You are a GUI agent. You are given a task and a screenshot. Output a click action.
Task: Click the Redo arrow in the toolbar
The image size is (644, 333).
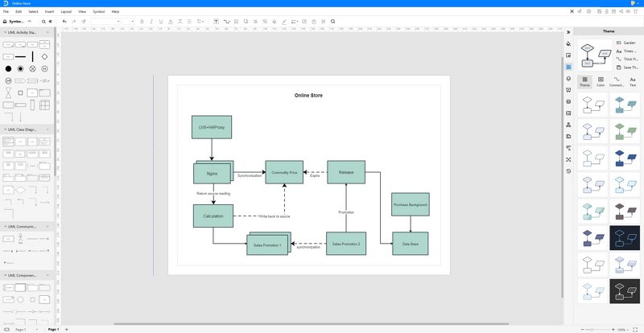(x=74, y=22)
